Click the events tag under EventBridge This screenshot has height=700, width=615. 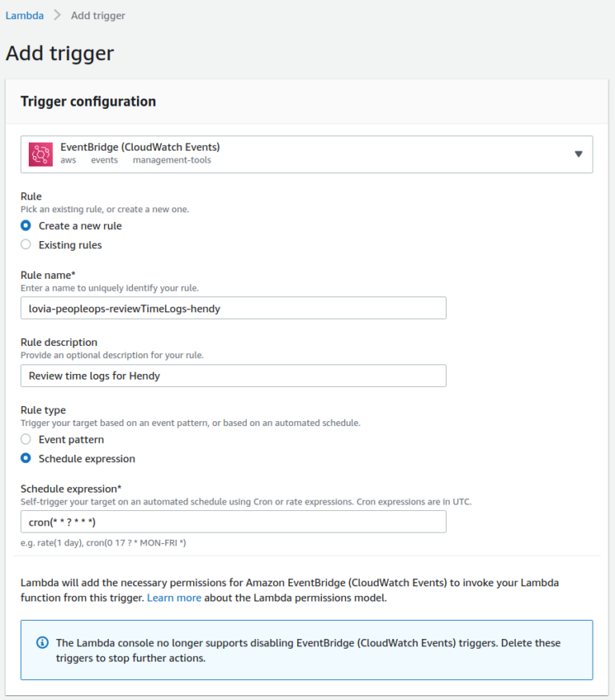pos(104,160)
